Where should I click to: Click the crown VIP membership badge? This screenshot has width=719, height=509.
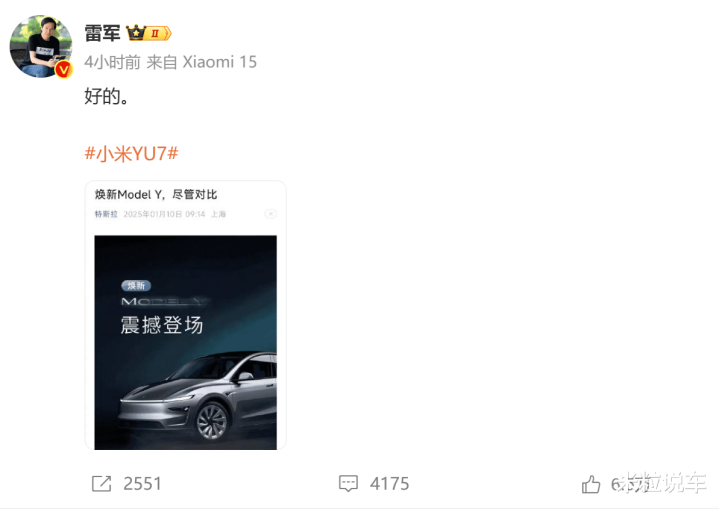[149, 33]
